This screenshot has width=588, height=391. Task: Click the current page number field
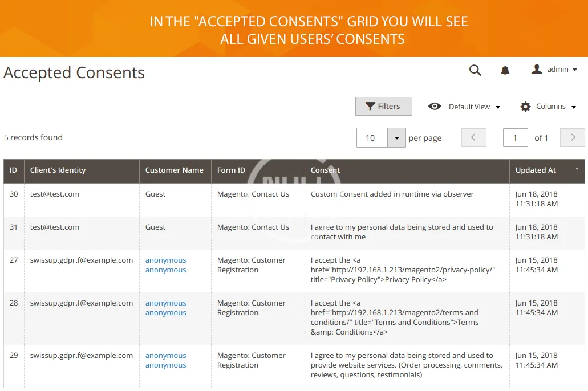coord(515,138)
